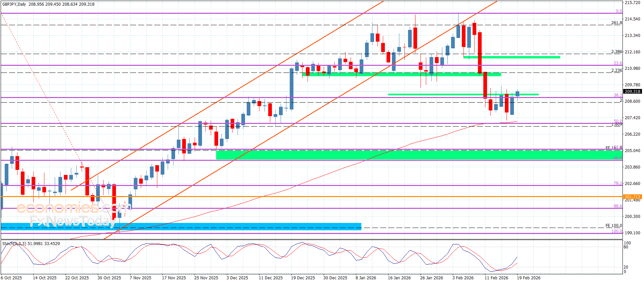Select the black FE 100.0 expansion label
The height and width of the screenshot is (282, 644).
614,226
